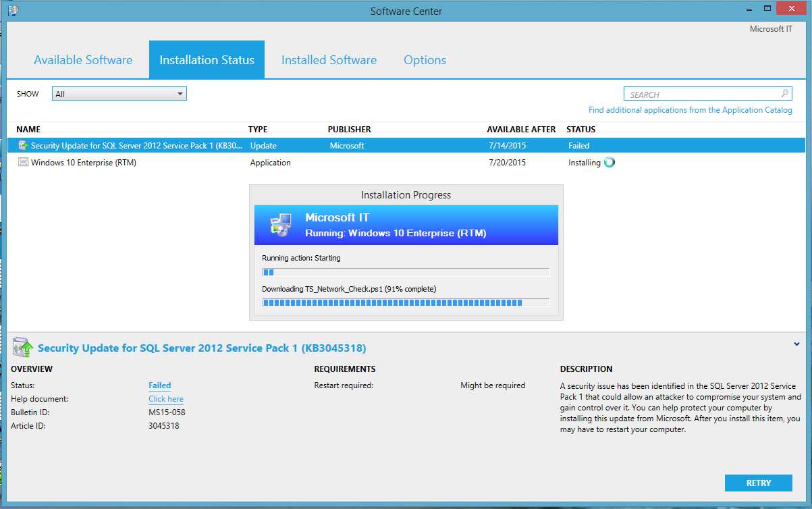Click the Microsoft IT computer icon in Installation Progress
Screen dimensions: 812x509
[x=280, y=225]
